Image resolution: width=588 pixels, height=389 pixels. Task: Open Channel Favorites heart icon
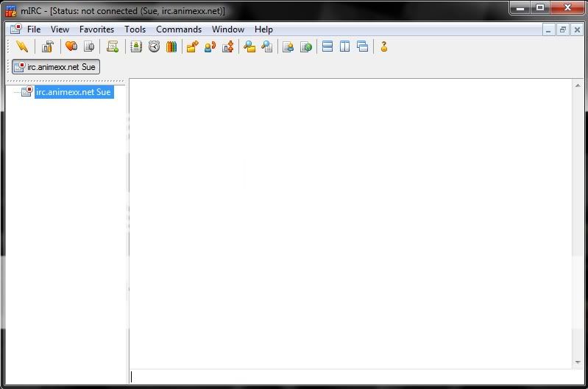coord(71,46)
